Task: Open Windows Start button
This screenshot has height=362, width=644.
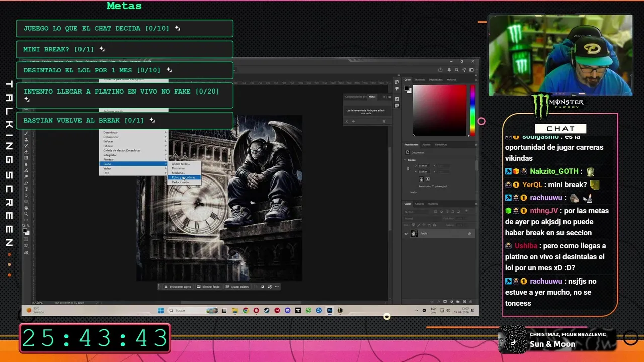Action: 161,310
